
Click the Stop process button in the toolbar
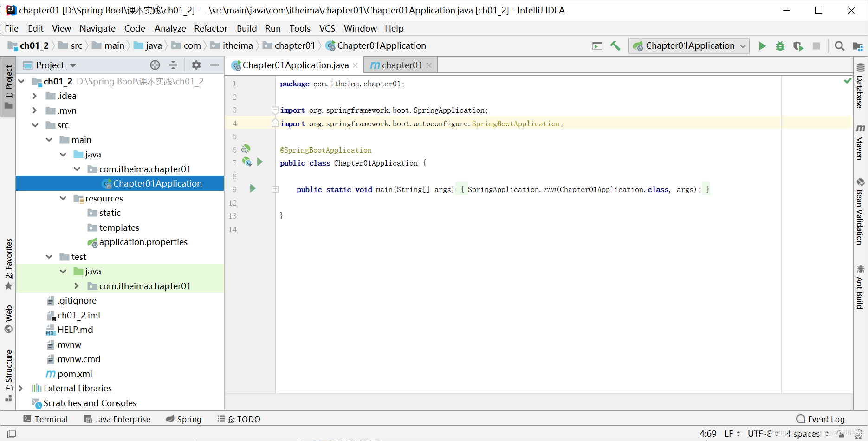(x=816, y=46)
